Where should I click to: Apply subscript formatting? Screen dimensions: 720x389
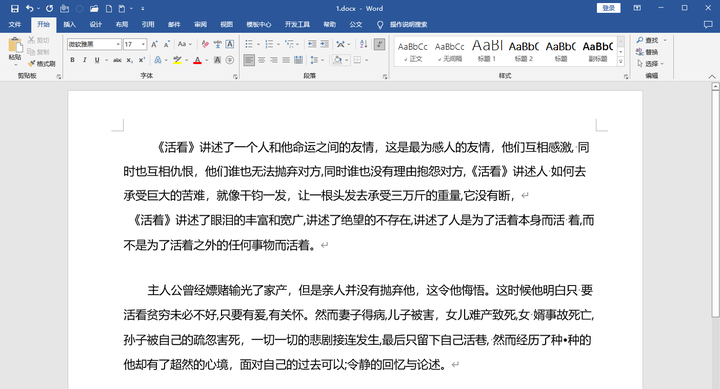130,60
